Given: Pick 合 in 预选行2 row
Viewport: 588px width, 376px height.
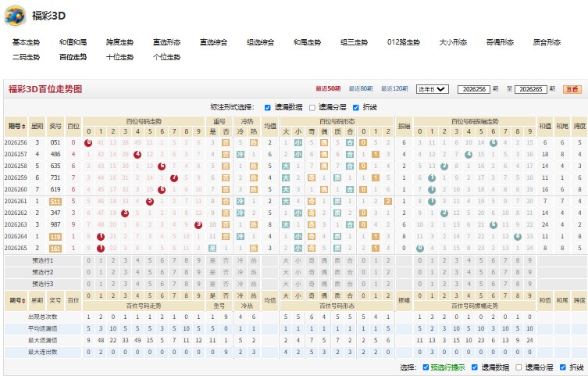Looking at the screenshot, I should click(350, 272).
